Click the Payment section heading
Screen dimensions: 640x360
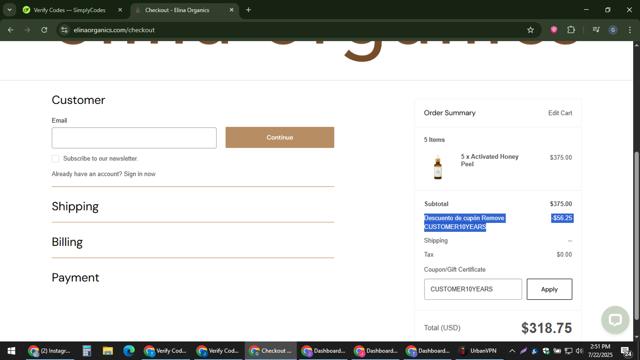point(76,278)
